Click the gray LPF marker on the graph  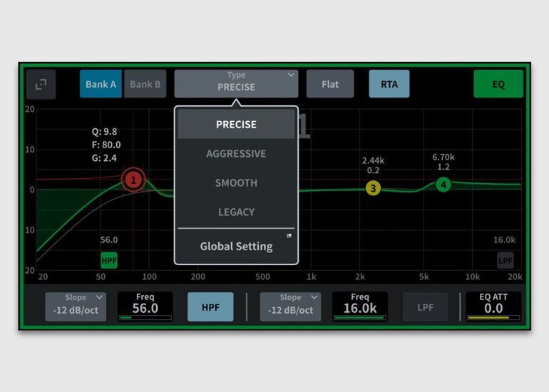[506, 260]
